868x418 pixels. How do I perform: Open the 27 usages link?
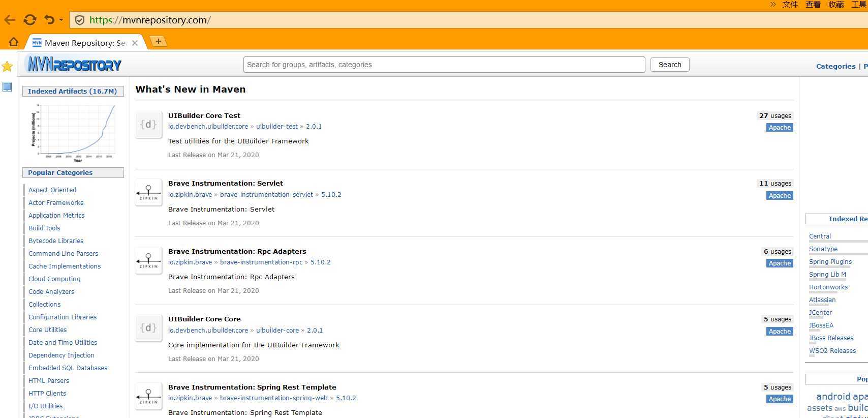(775, 116)
